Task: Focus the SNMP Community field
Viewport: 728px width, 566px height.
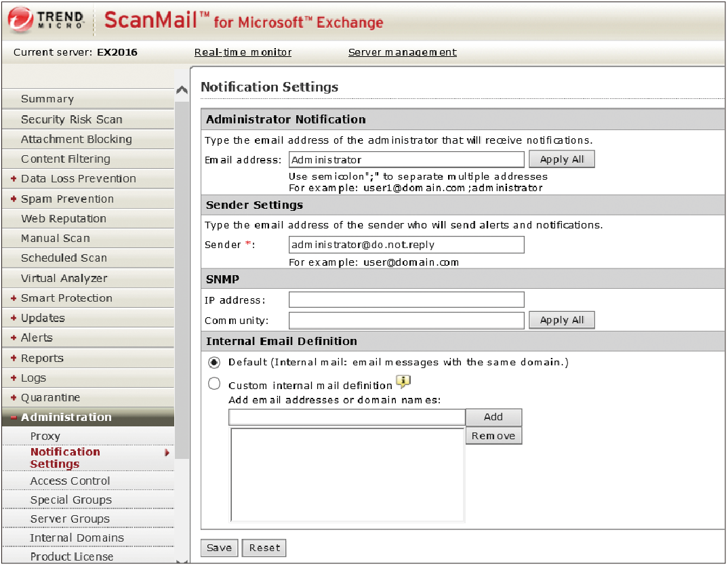Action: pos(406,321)
